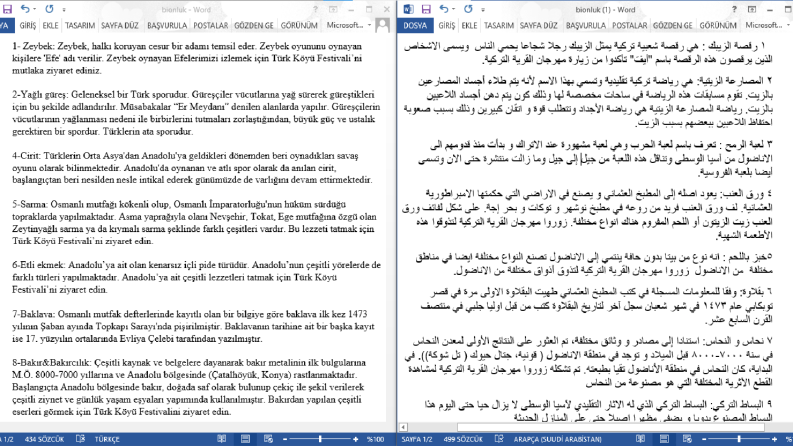This screenshot has height=446, width=793.
Task: Switch to Print Layout in left window
Action: 245,439
